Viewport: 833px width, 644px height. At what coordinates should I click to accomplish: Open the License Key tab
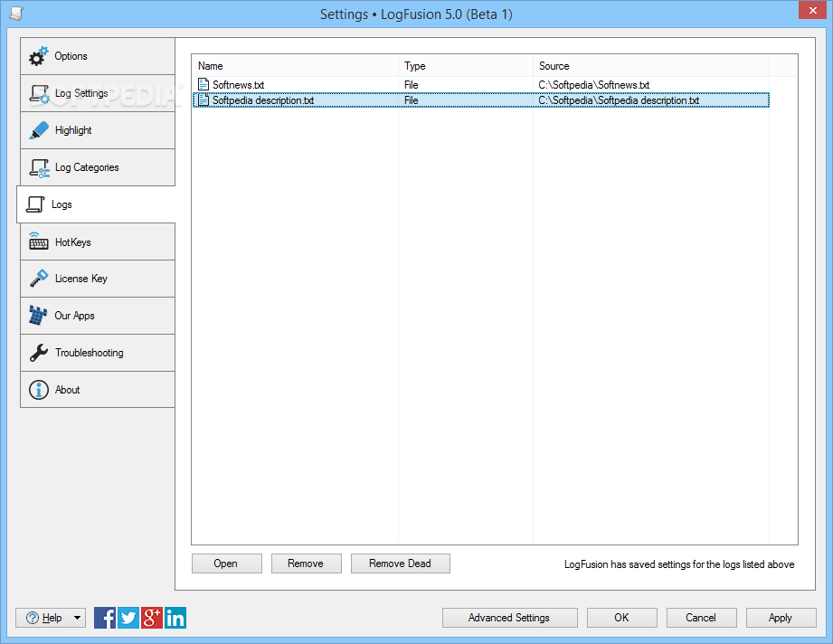coord(98,279)
